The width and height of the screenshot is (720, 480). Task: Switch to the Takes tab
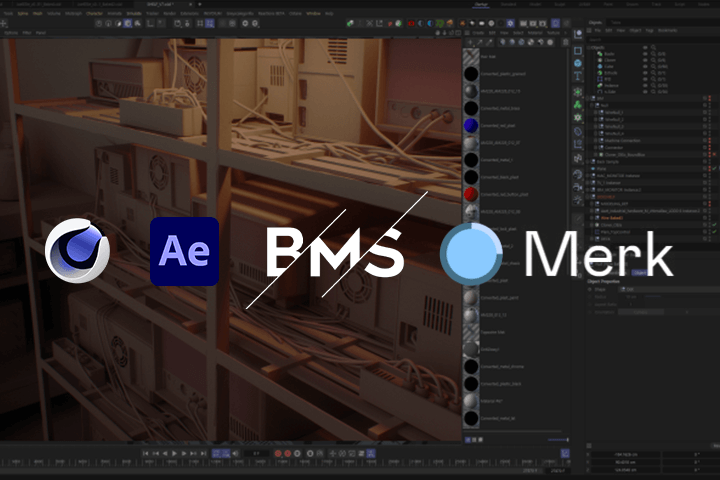pyautogui.click(x=616, y=22)
